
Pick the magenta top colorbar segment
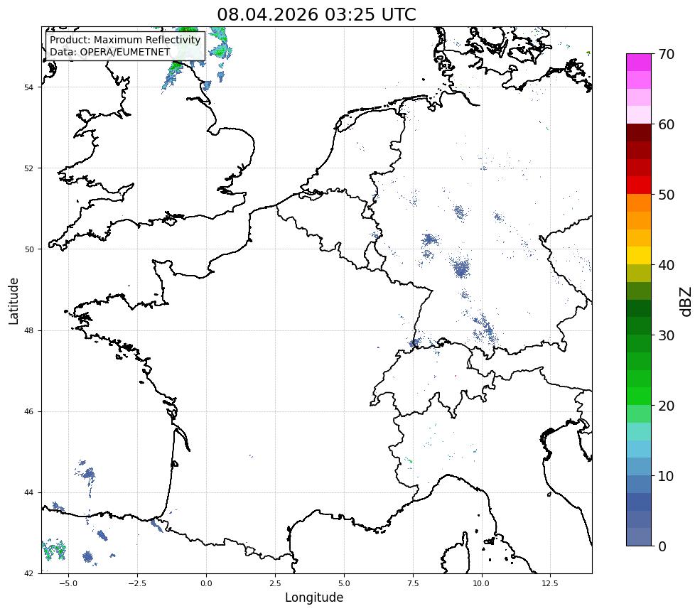639,63
